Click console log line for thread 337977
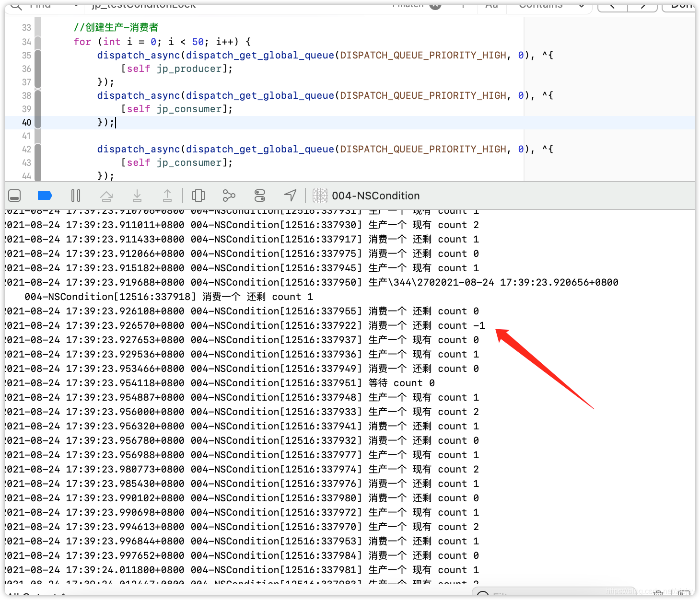The image size is (700, 600). coord(242,455)
